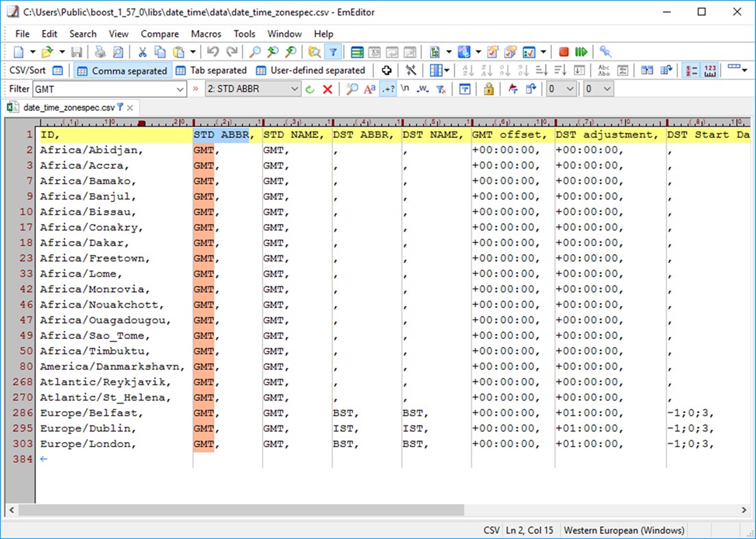Image resolution: width=756 pixels, height=539 pixels.
Task: Click the magnifier icon in filter toolbar
Action: (352, 89)
